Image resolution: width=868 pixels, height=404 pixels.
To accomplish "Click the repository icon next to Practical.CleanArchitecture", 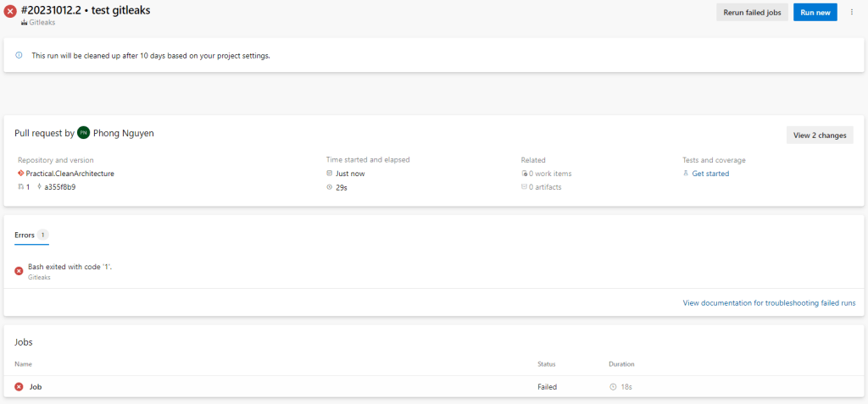I will (20, 174).
